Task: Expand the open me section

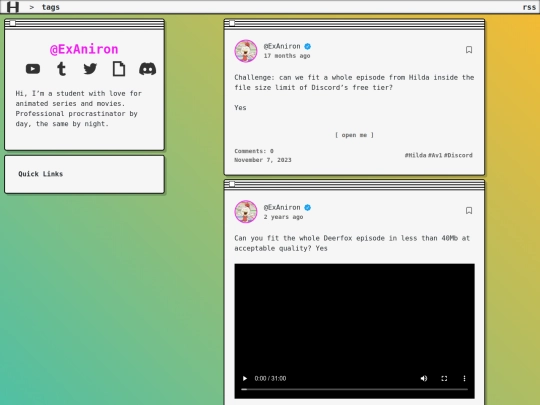Action: [x=354, y=135]
